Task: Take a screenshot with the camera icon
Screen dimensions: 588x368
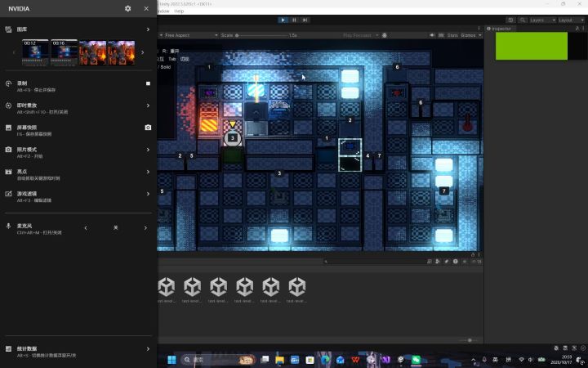Action: pos(148,128)
